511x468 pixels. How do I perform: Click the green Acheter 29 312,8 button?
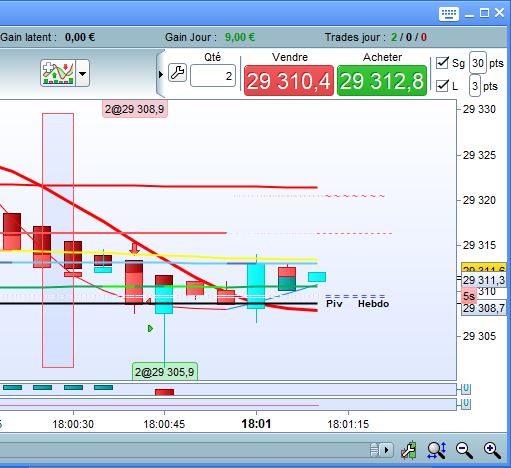[382, 81]
